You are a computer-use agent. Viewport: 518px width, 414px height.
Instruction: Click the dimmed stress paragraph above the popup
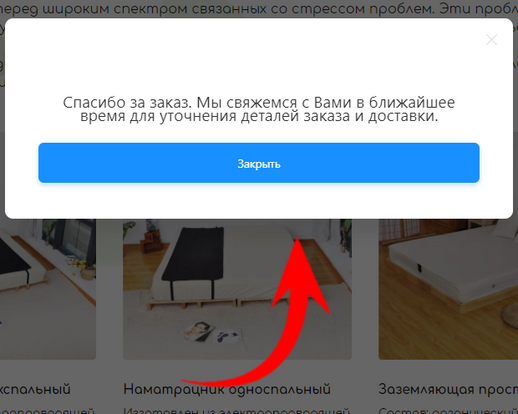coord(259,9)
